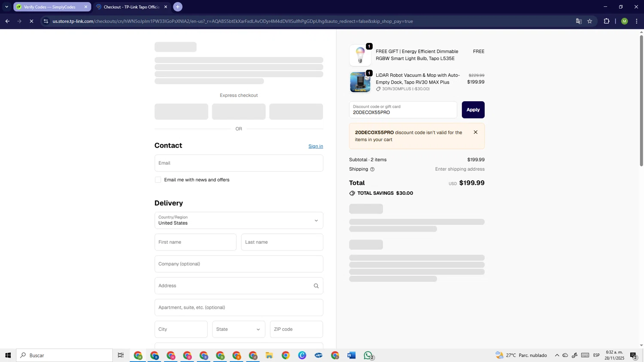This screenshot has height=362, width=644.
Task: Open the site information icon in address bar
Action: point(46,21)
